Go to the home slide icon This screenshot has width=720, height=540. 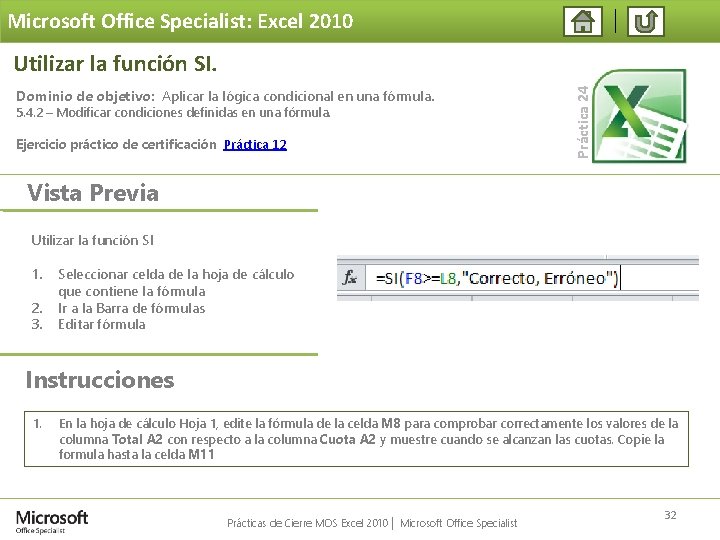pos(583,21)
